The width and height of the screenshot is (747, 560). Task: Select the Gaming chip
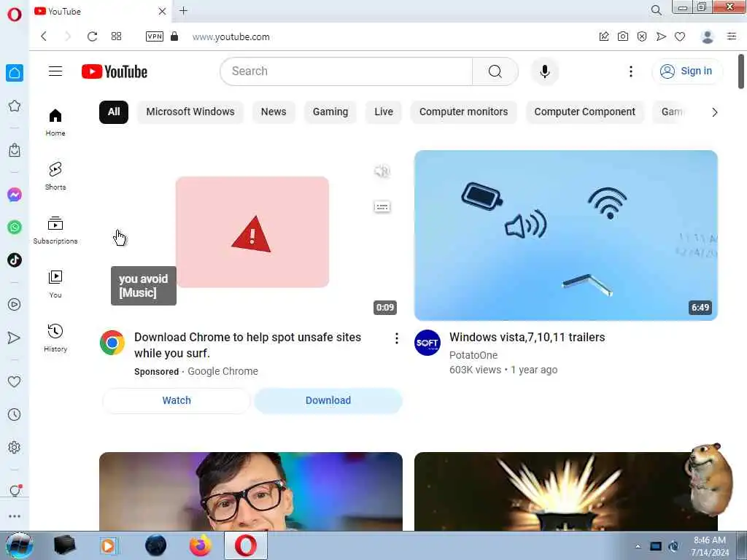point(330,112)
